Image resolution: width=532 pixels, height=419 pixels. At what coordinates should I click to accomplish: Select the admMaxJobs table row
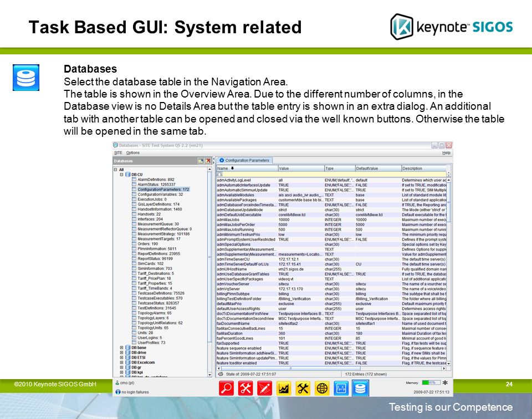[x=331, y=219]
